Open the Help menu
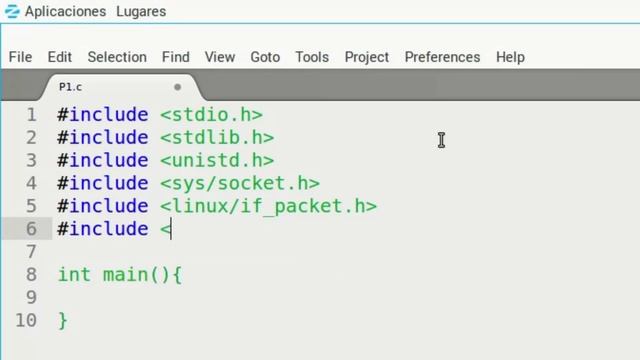Viewport: 640px width, 360px height. pos(511,57)
